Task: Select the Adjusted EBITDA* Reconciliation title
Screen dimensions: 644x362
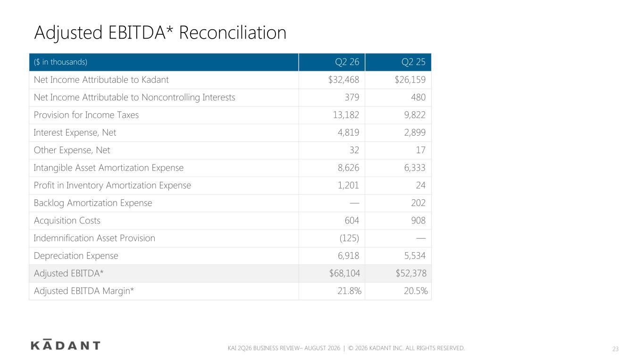Action: [160, 33]
